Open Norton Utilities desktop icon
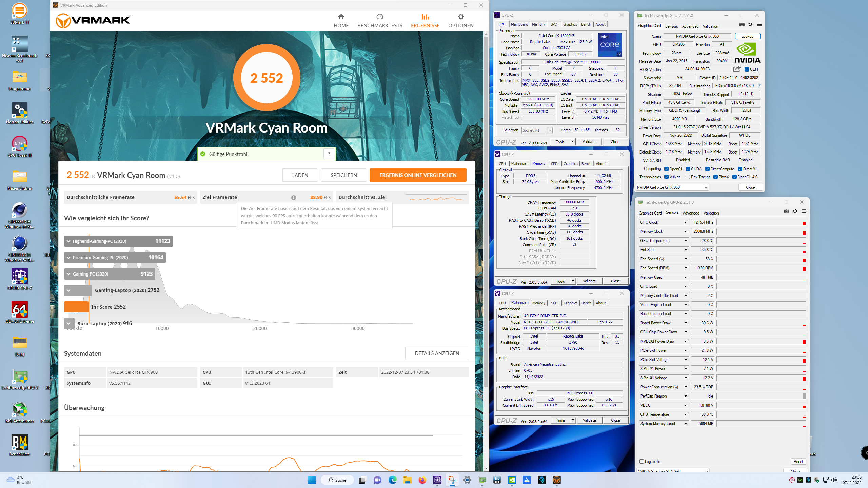 [x=20, y=114]
